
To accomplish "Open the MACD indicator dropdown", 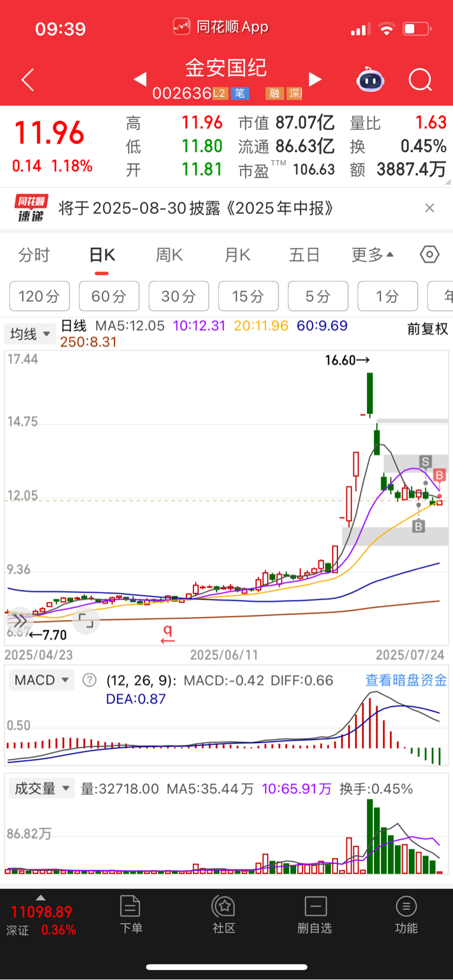I will (41, 680).
